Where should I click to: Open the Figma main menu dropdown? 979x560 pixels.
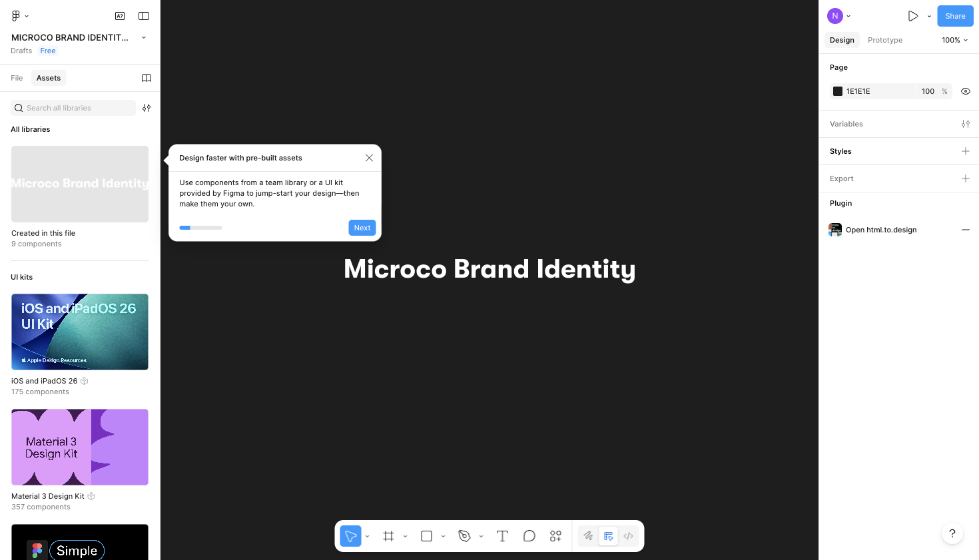[x=20, y=16]
